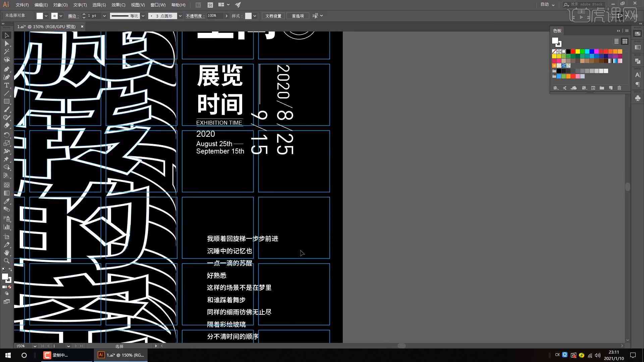644x362 pixels.
Task: Open the notification center icon
Action: (x=633, y=355)
